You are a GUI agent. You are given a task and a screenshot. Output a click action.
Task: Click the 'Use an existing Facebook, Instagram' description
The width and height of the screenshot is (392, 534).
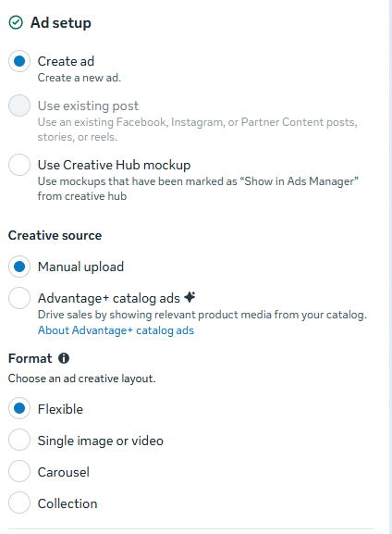tap(197, 130)
